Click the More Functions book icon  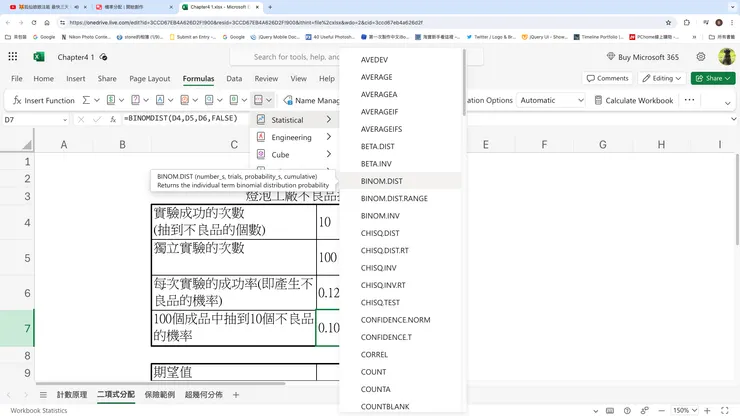(x=258, y=100)
